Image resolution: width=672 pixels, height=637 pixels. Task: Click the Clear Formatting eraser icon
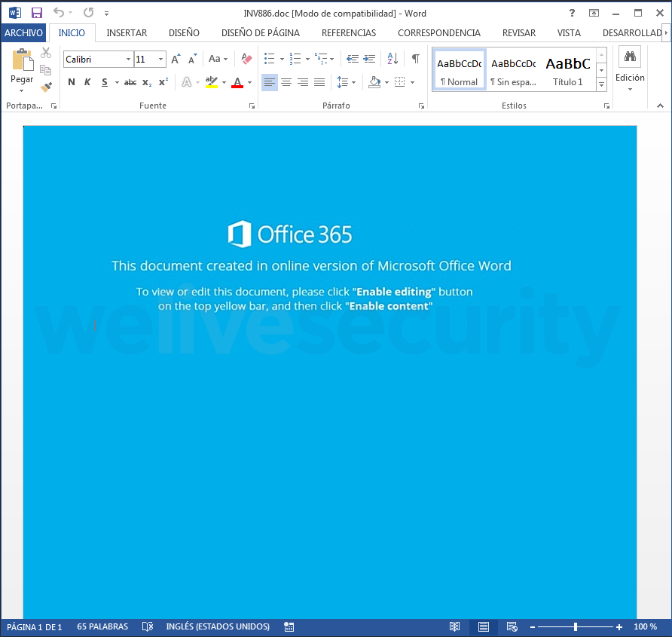tap(246, 59)
